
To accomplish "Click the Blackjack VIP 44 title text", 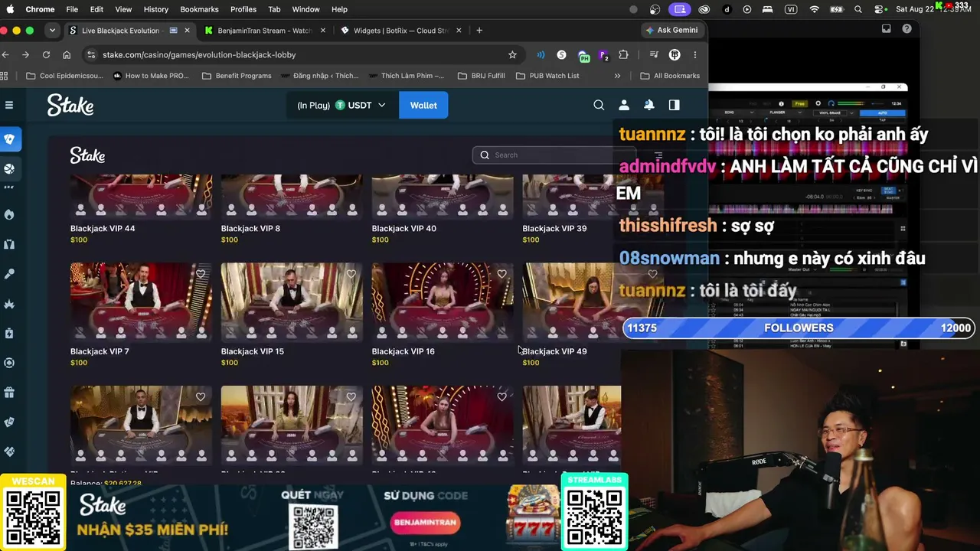I will coord(103,228).
